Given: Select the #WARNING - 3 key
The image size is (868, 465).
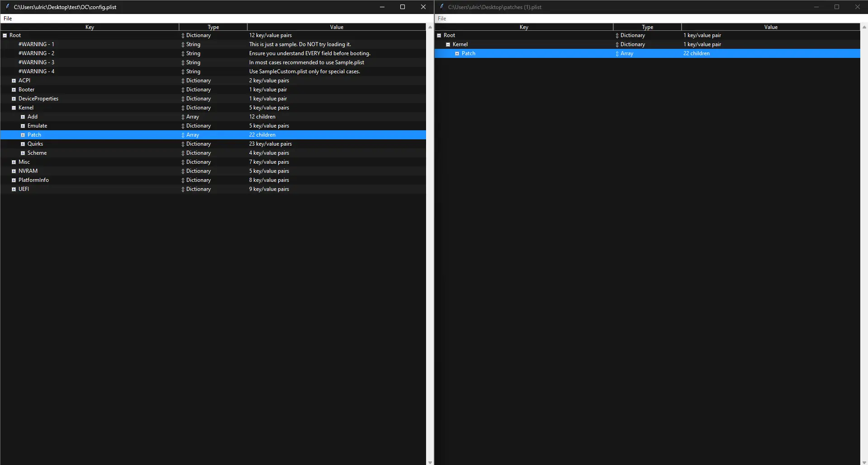Looking at the screenshot, I should pyautogui.click(x=36, y=62).
